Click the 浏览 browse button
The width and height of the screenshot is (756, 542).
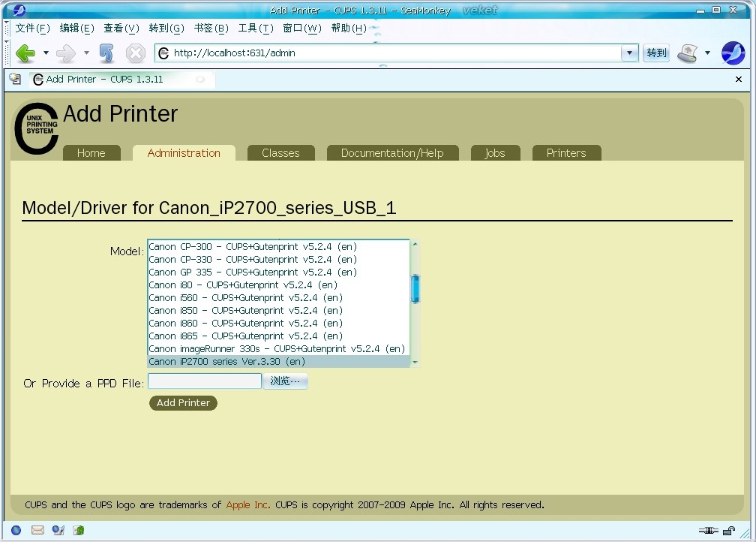point(285,381)
